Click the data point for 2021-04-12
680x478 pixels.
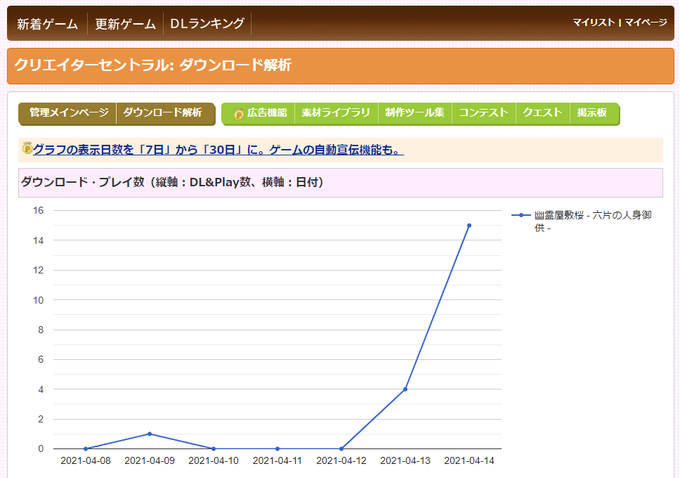pos(341,449)
